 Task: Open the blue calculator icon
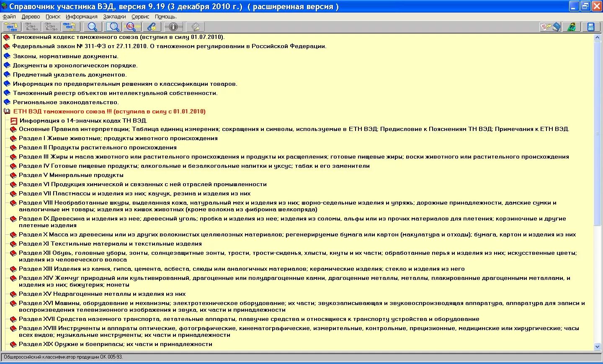[591, 27]
